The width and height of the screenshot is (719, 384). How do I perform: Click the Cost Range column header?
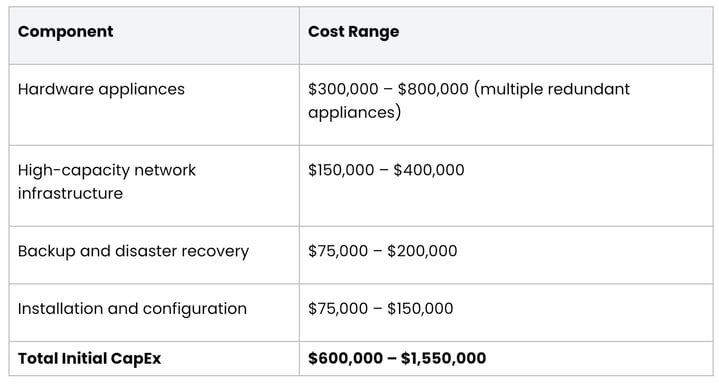point(506,36)
